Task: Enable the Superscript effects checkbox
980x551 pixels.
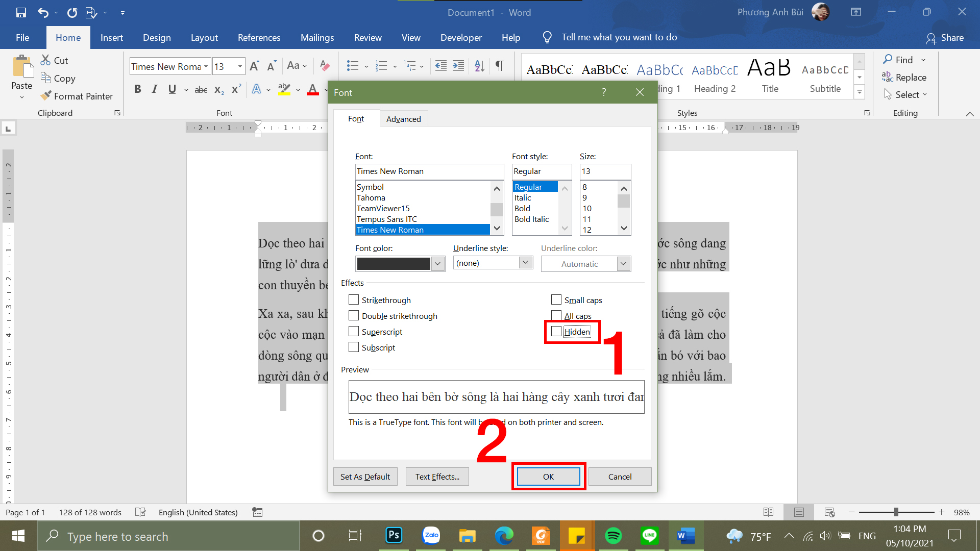Action: tap(353, 331)
